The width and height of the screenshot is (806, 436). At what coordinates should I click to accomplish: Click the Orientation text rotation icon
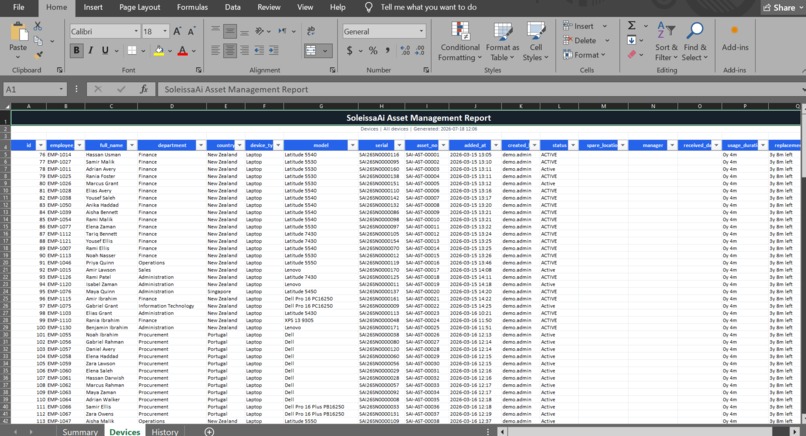pyautogui.click(x=260, y=31)
